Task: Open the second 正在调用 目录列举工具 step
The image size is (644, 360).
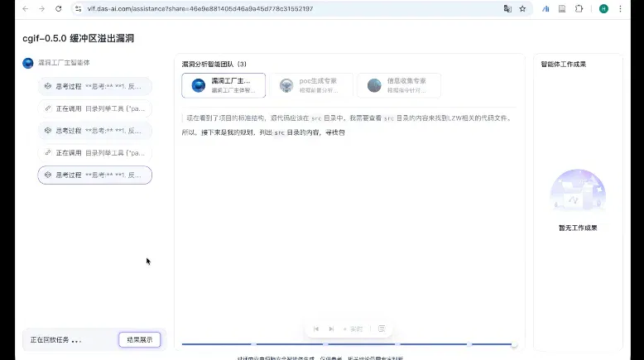Action: pyautogui.click(x=95, y=153)
